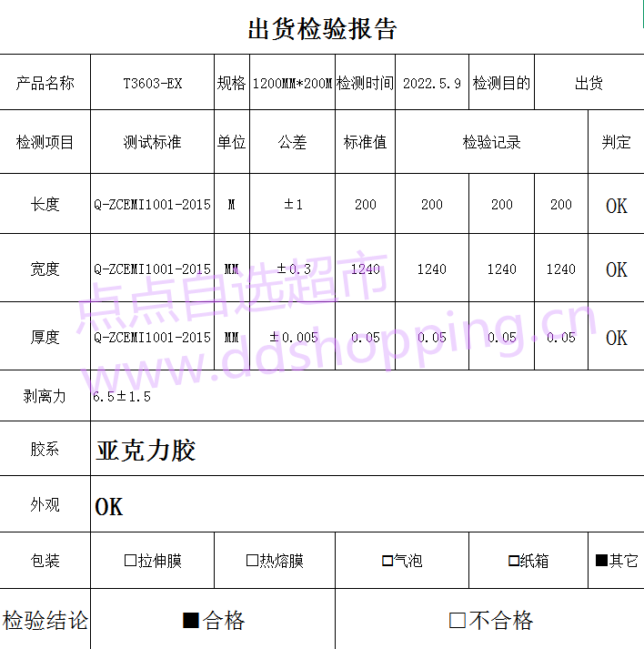Select the 判定 column header
This screenshot has height=649, width=644.
coord(616,142)
